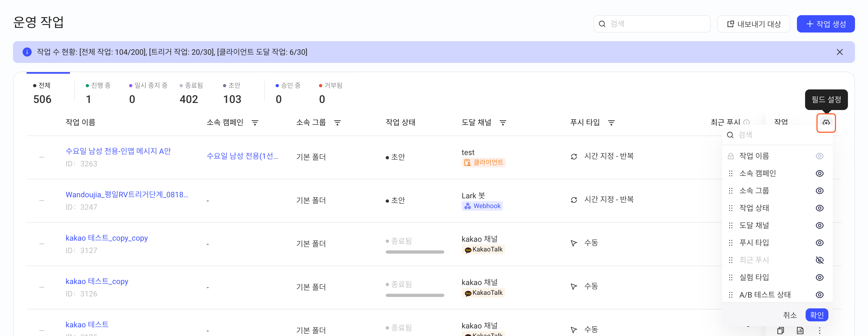
Task: Open the field settings icon
Action: click(826, 122)
